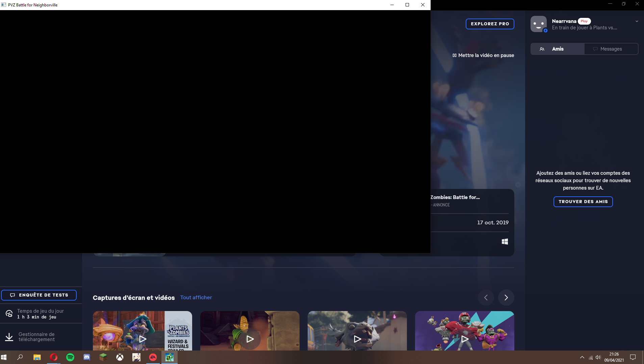Play the Wizard & Festivals trailer thumbnail
This screenshot has height=364, width=644.
tap(143, 339)
